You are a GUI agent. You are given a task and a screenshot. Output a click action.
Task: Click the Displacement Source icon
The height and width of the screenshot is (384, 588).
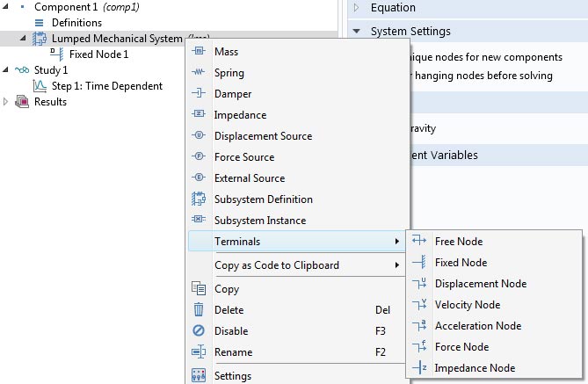pos(199,136)
